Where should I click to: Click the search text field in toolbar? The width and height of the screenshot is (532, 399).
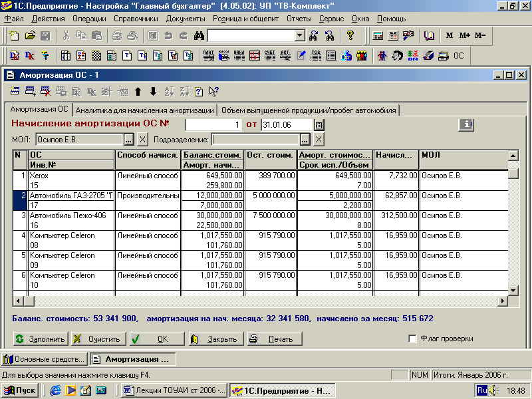coord(251,36)
